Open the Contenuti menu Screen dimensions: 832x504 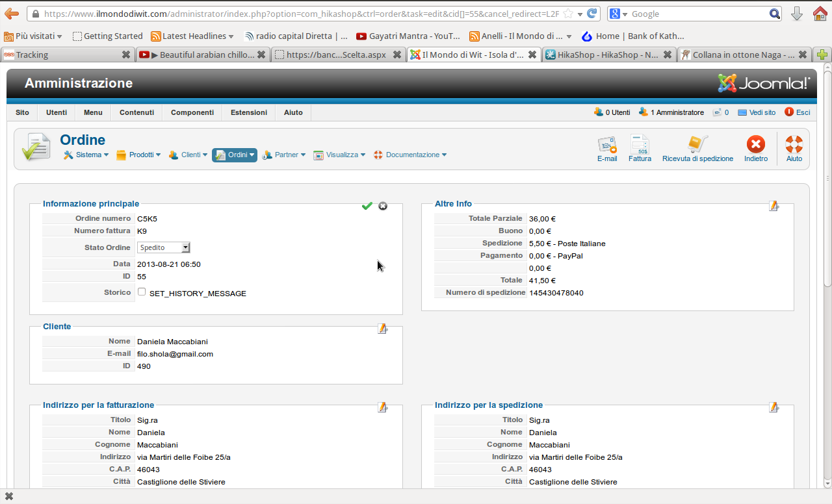tap(136, 112)
